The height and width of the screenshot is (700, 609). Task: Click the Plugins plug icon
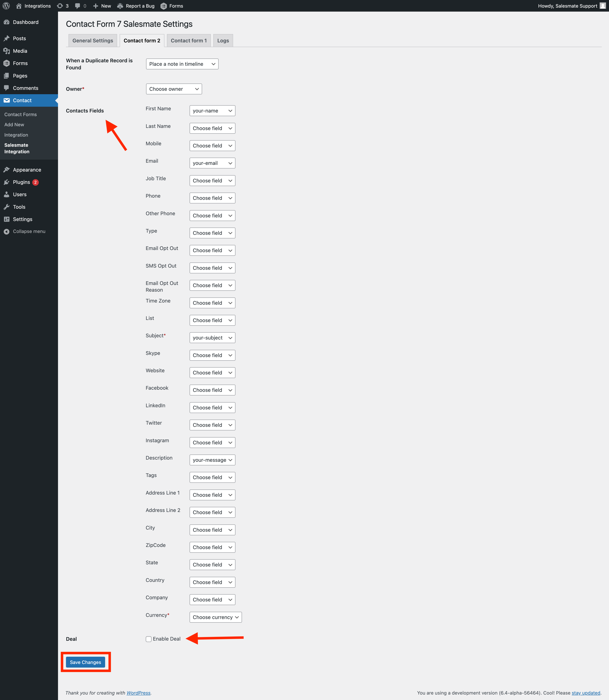(x=7, y=182)
